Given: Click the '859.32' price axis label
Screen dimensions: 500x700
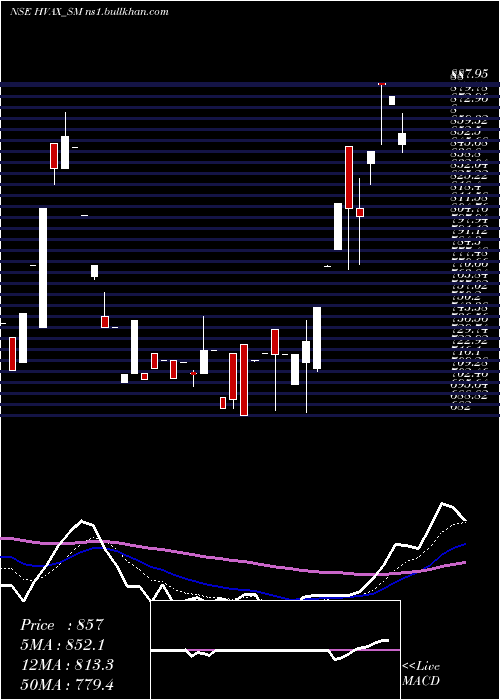Looking at the screenshot, I should (x=469, y=121).
